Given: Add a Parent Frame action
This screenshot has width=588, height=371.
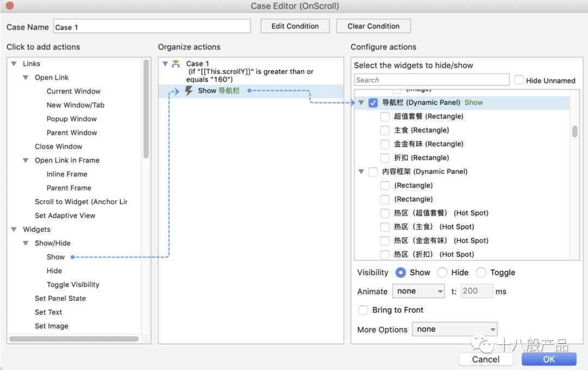Looking at the screenshot, I should (x=69, y=188).
